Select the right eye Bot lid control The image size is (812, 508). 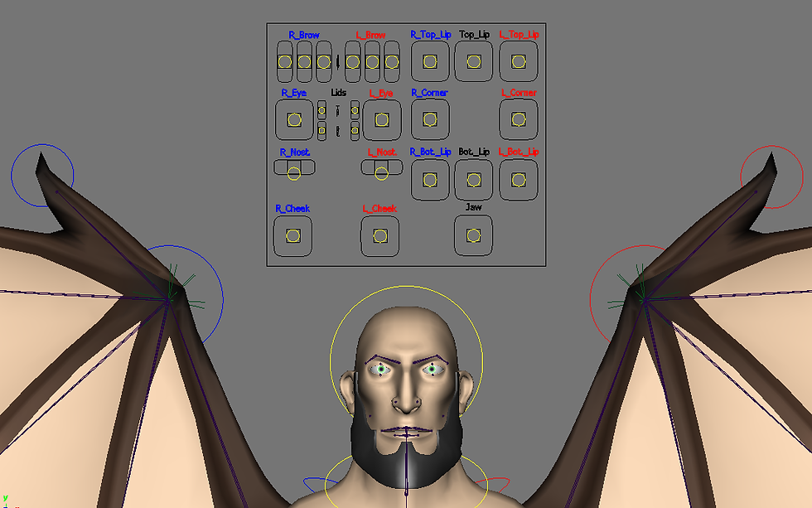321,130
